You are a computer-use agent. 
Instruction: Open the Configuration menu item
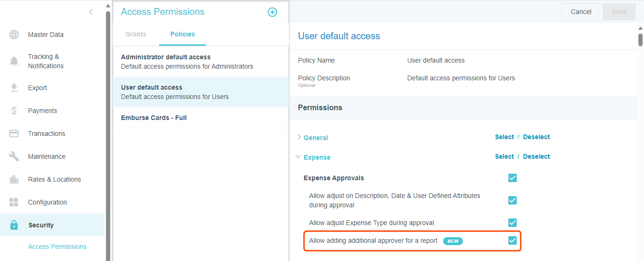(47, 202)
